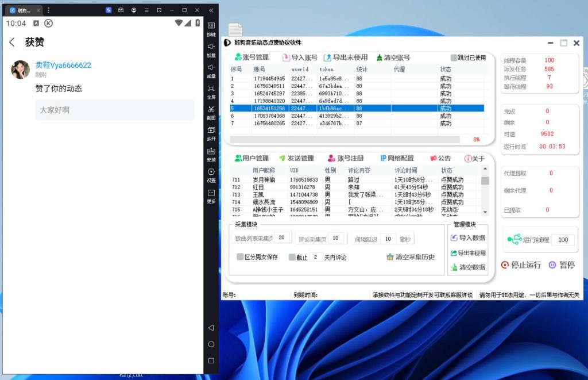Click the 停止运行 button
The image size is (588, 380).
coord(521,265)
